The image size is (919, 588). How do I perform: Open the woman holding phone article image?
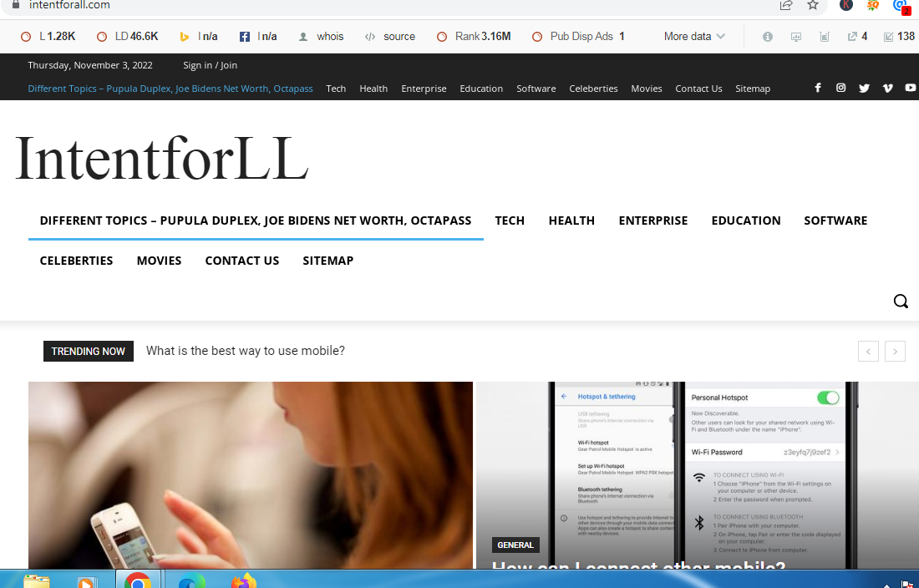click(x=251, y=475)
